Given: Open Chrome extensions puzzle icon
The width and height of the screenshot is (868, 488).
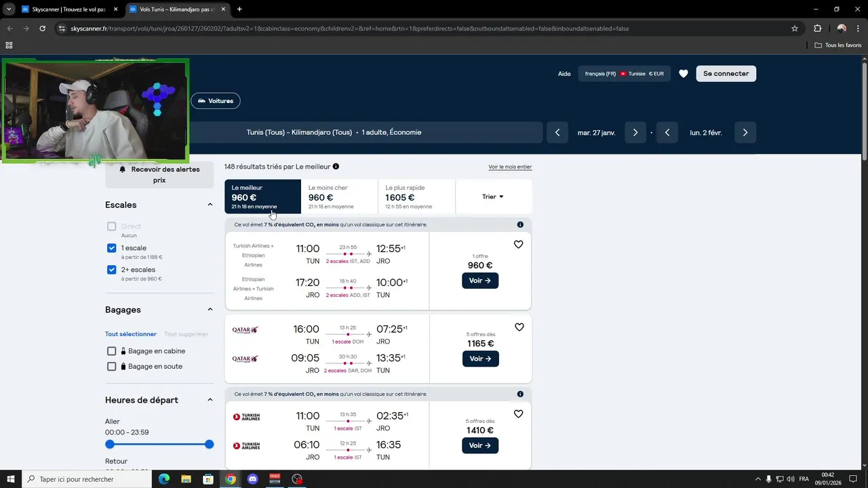Looking at the screenshot, I should coord(817,28).
